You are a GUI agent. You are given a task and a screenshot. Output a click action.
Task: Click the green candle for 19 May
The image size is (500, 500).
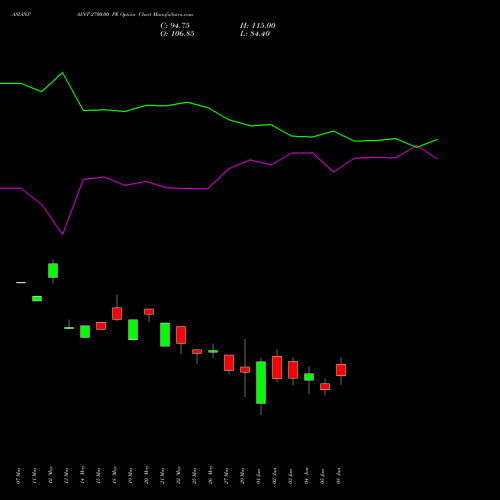133,330
